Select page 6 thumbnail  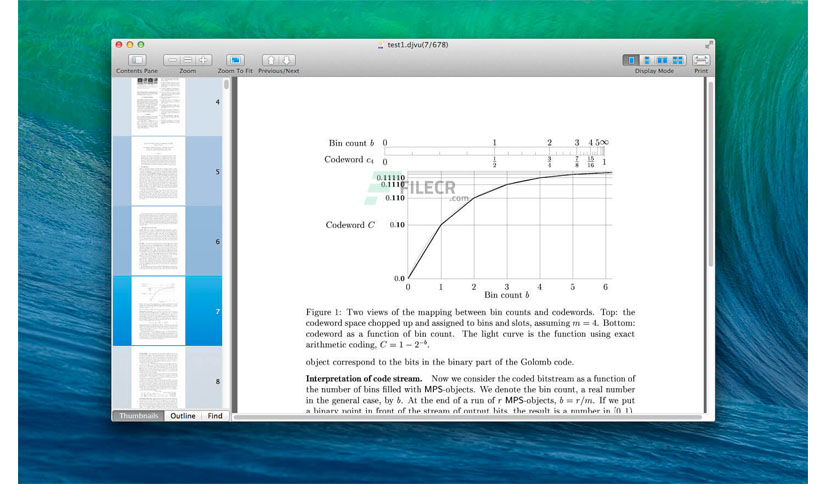click(x=158, y=241)
